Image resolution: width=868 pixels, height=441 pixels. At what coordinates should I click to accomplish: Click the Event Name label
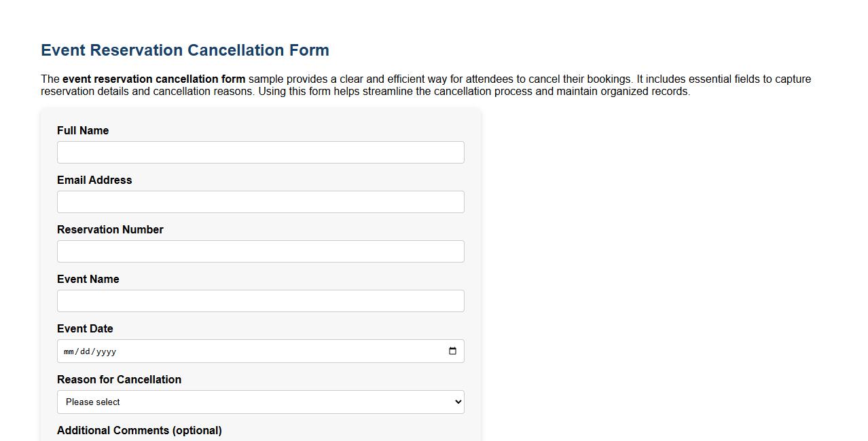[88, 279]
